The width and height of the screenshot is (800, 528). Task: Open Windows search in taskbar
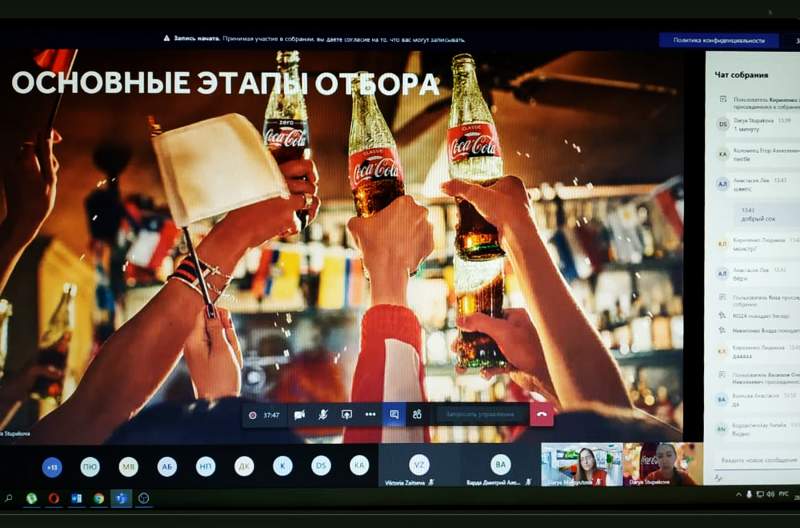point(8,498)
